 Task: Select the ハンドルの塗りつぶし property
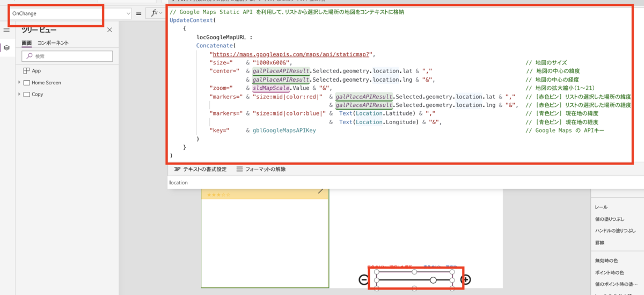615,231
